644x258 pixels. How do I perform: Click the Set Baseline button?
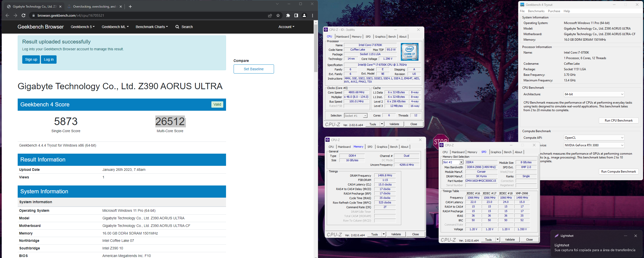[x=254, y=69]
